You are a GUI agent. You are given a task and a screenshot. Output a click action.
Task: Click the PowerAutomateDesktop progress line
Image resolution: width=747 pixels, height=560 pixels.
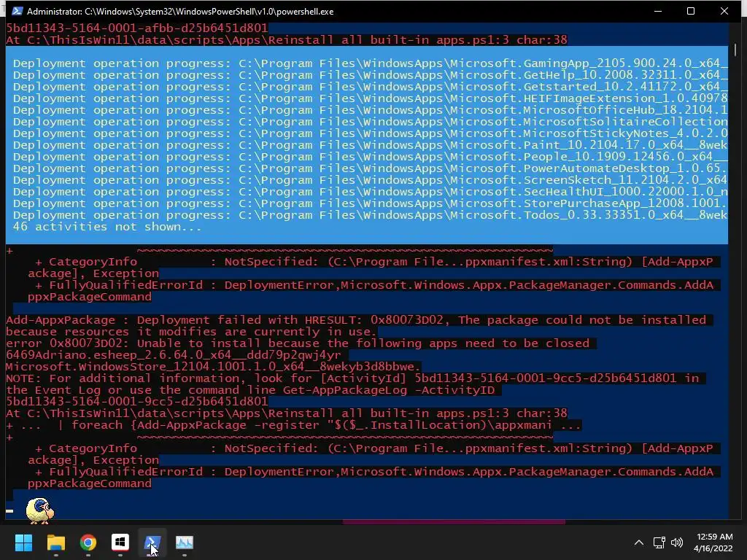pyautogui.click(x=370, y=168)
